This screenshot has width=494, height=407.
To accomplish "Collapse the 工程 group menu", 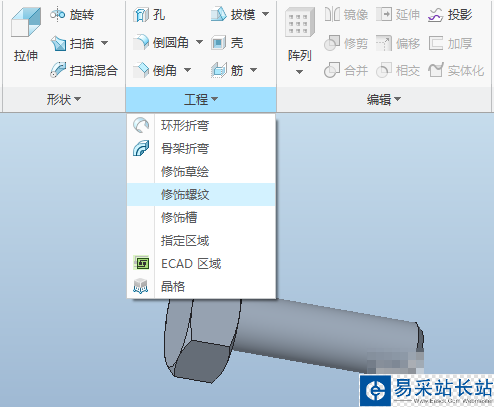I will tap(201, 99).
